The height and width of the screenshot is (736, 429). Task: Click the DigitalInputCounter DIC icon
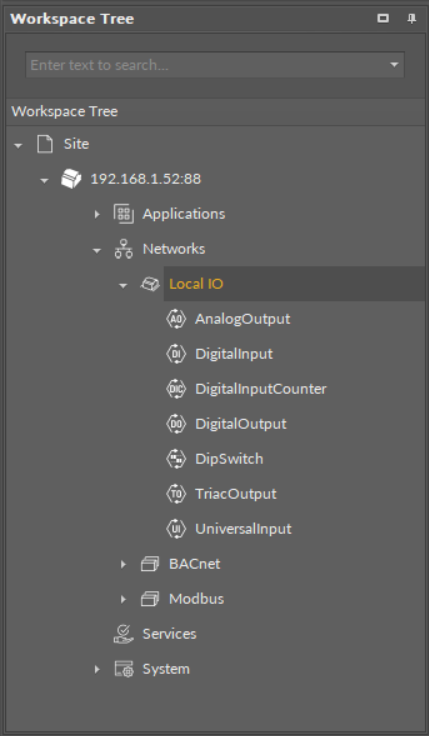(x=176, y=389)
